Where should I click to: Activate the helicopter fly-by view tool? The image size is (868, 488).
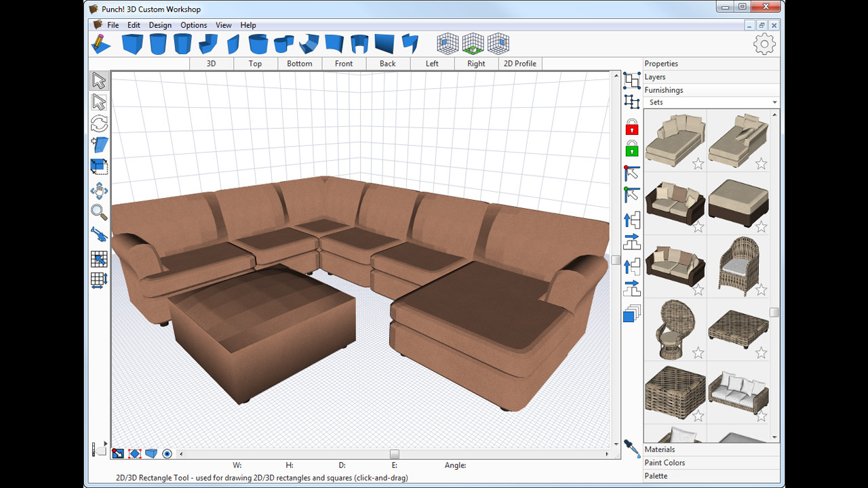coord(98,234)
